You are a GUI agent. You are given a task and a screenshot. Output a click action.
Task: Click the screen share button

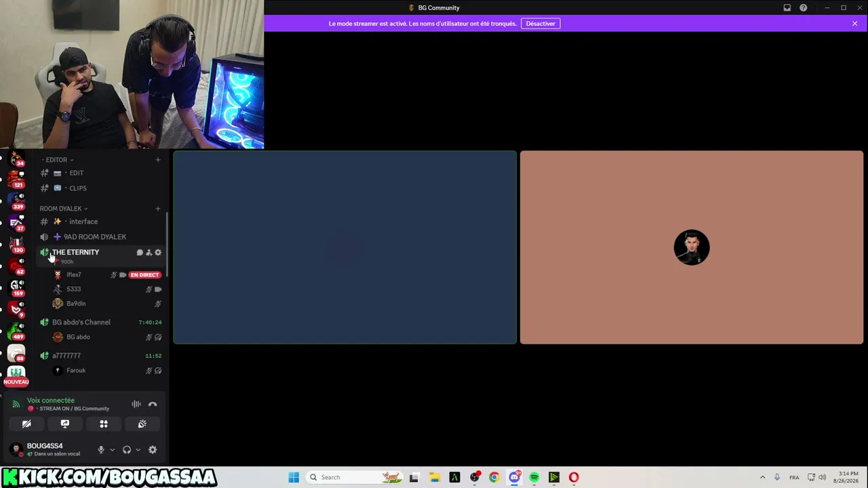click(x=65, y=424)
